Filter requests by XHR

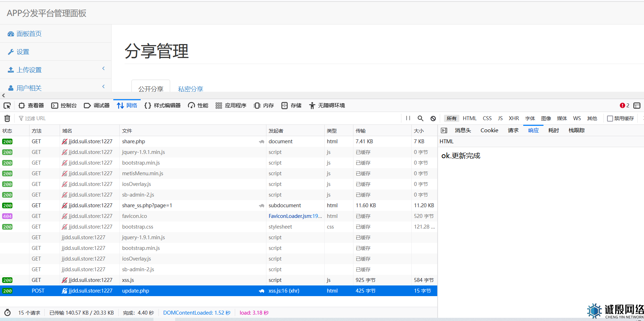pyautogui.click(x=514, y=118)
